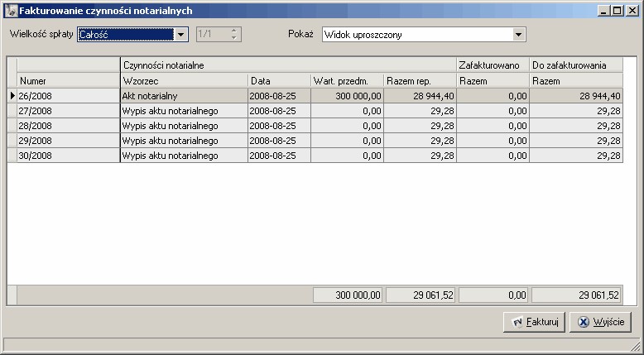Click Wart. przedm. column header
Screen dimensions: 644x355
(x=347, y=81)
